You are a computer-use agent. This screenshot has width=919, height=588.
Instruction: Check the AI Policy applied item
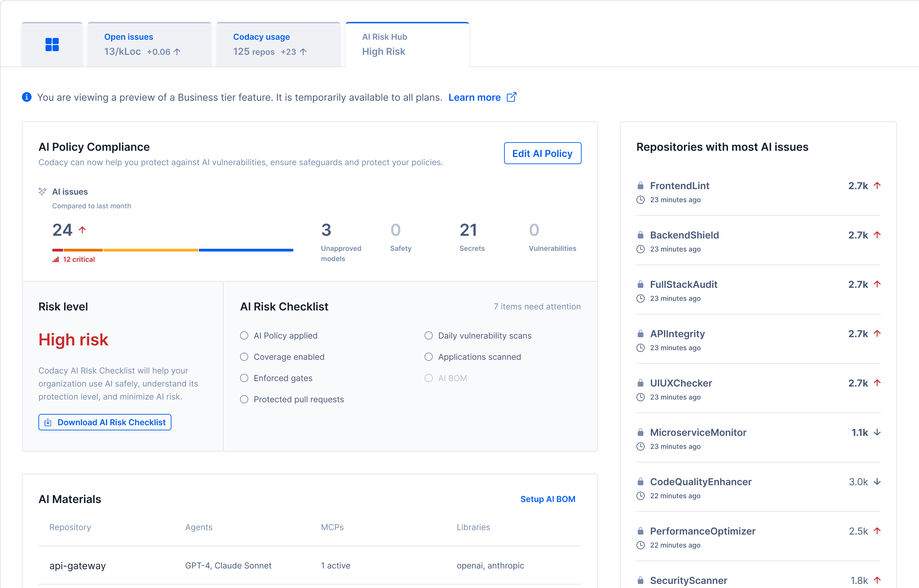tap(244, 335)
